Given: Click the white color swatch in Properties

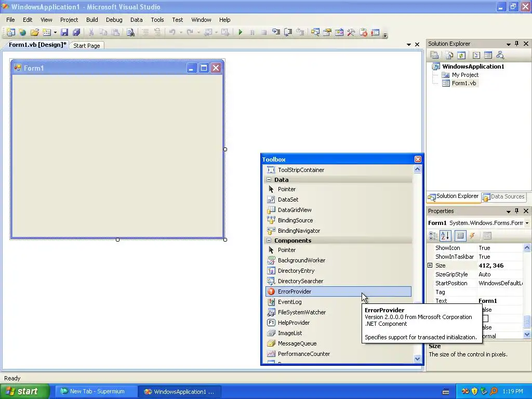Looking at the screenshot, I should tap(486, 318).
